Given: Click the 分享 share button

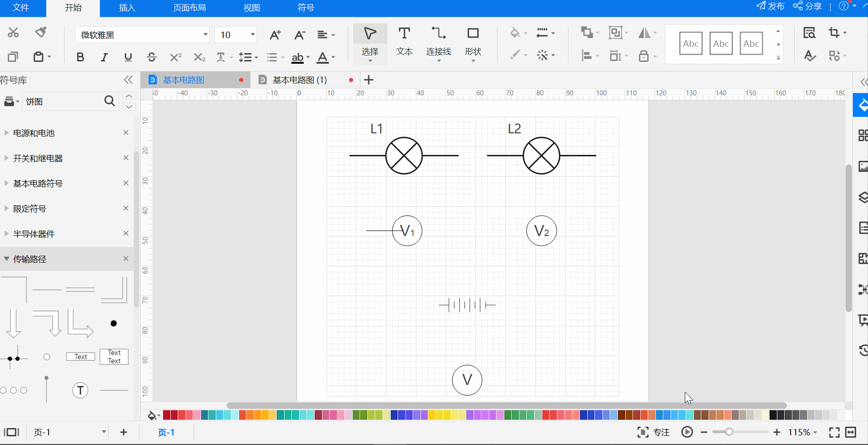Looking at the screenshot, I should pos(808,6).
